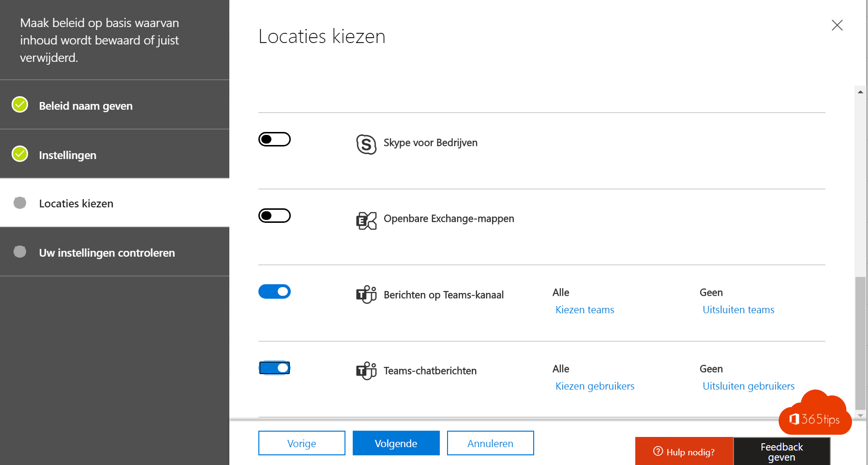Viewport: 868px width, 465px height.
Task: Click Alle in the Teams-chatberichten row
Action: (561, 369)
